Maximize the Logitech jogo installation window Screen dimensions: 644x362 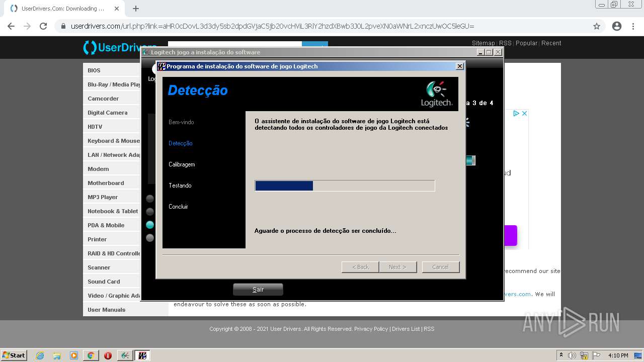[x=489, y=52]
